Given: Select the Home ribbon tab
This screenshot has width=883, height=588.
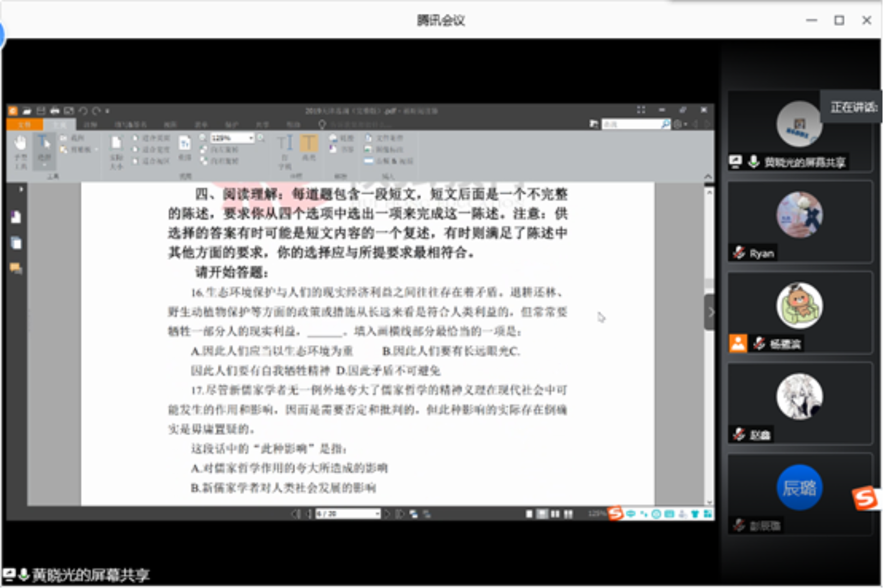Looking at the screenshot, I should coord(59,124).
